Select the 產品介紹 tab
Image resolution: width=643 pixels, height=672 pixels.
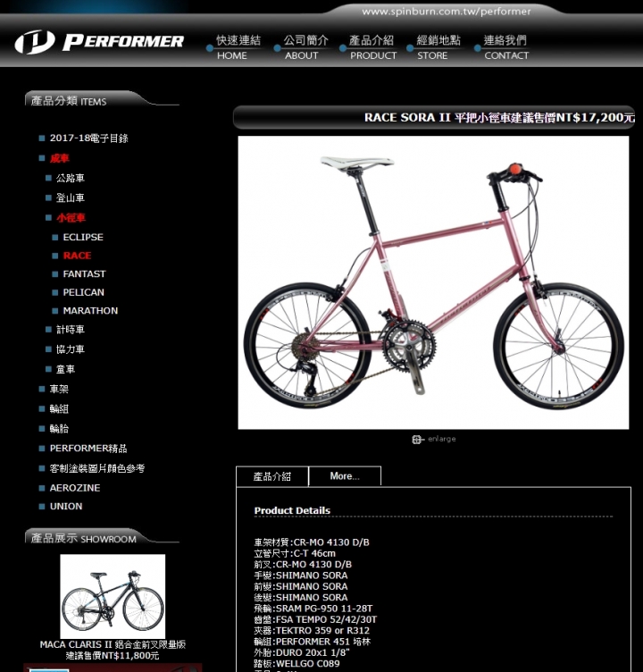point(272,476)
